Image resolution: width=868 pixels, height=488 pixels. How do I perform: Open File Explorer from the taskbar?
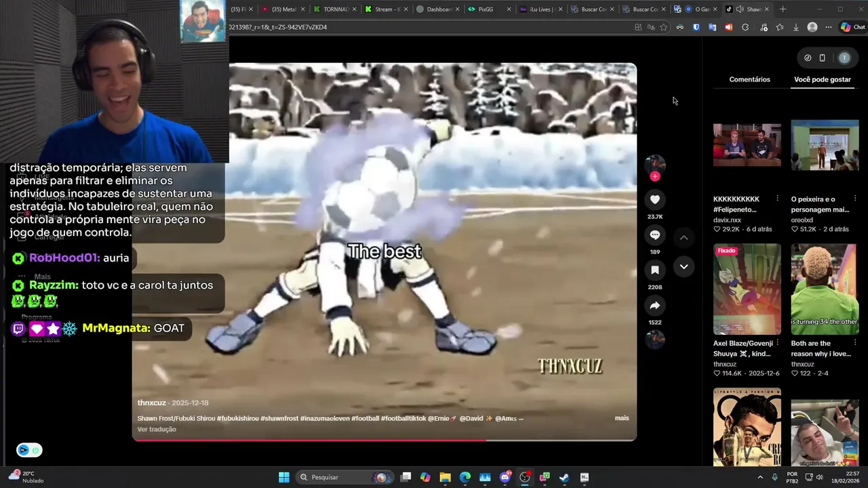coord(445,477)
